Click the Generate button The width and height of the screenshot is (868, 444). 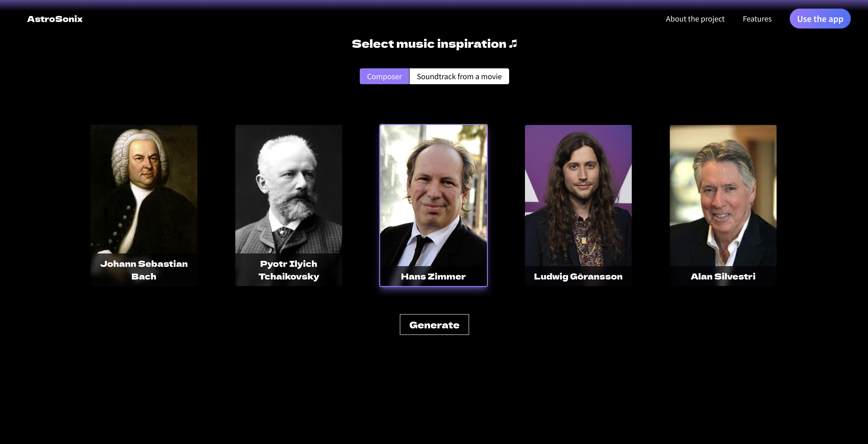click(434, 325)
